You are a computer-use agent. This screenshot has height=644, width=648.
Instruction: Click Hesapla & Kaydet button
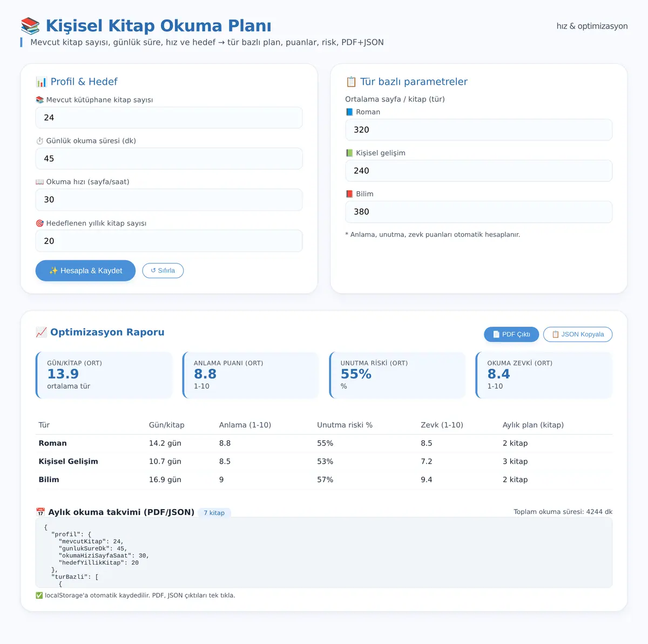85,270
